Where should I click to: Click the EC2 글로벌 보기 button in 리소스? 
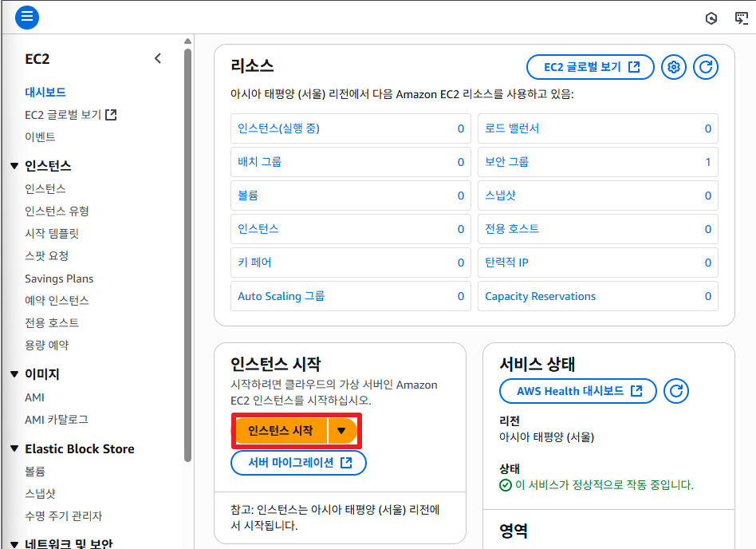590,67
